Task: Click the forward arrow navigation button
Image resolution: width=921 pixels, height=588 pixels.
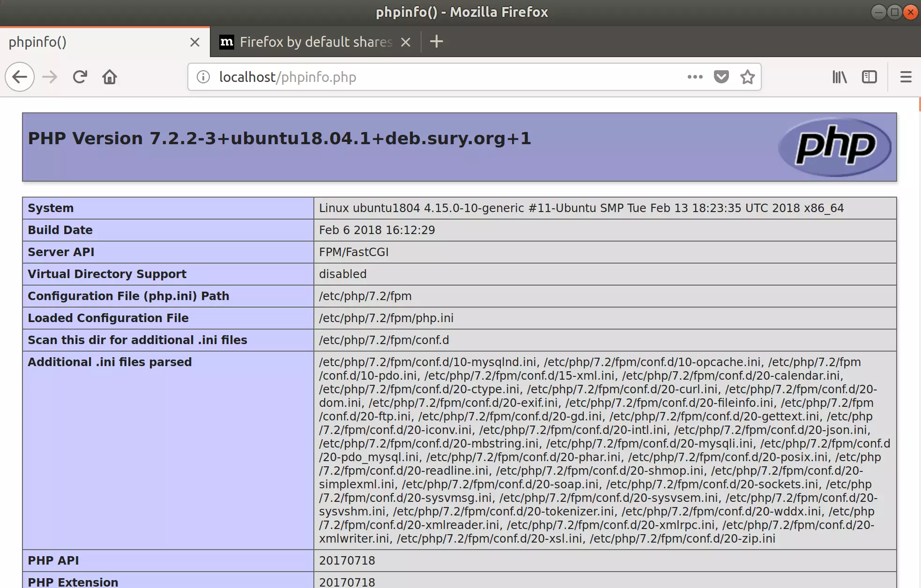Action: coord(50,77)
